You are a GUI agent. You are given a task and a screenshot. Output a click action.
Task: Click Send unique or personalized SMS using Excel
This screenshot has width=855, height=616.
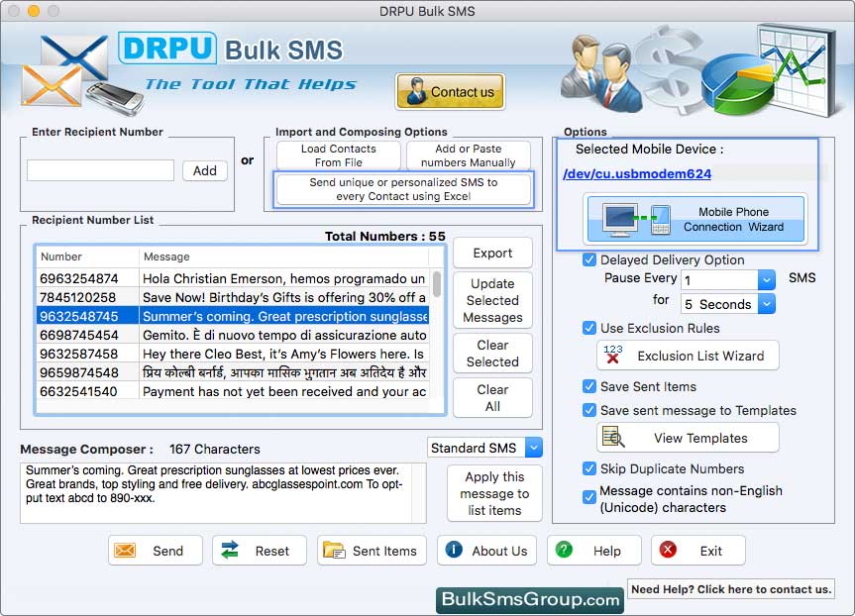pyautogui.click(x=403, y=189)
